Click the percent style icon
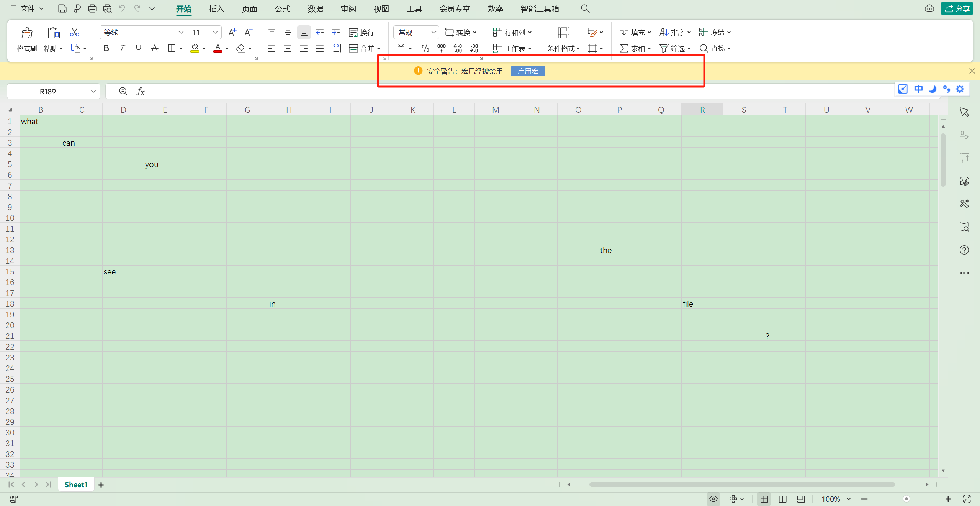Screen dimensions: 980x506 click(x=425, y=48)
